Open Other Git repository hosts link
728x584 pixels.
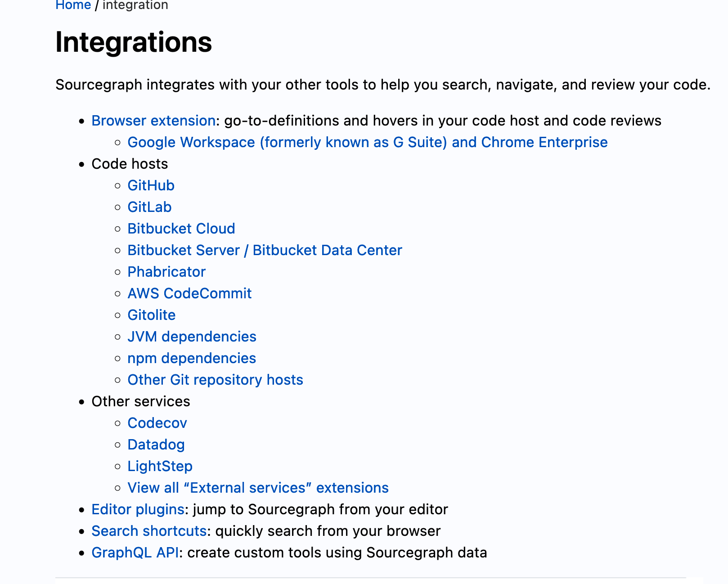pos(215,380)
